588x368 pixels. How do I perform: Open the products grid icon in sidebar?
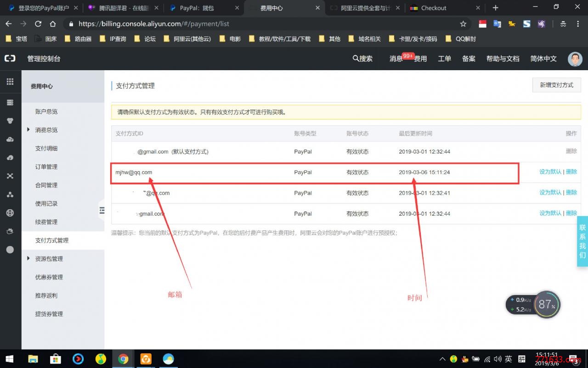[x=10, y=82]
